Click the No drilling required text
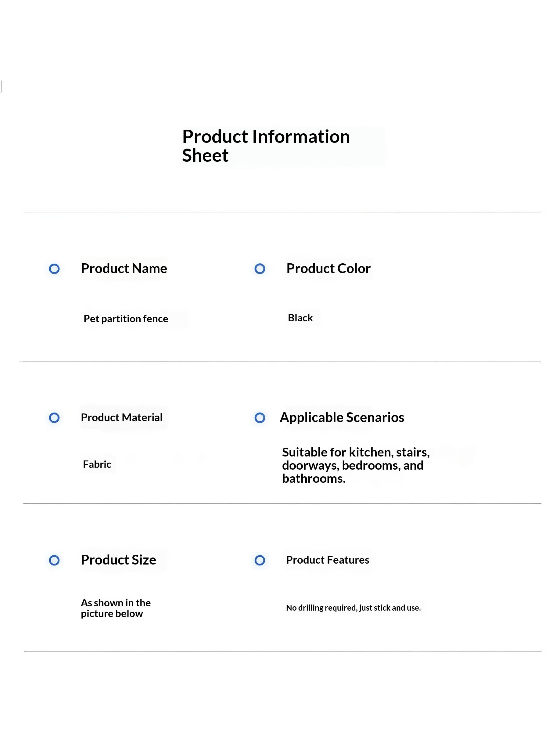The height and width of the screenshot is (747, 560). click(x=354, y=608)
